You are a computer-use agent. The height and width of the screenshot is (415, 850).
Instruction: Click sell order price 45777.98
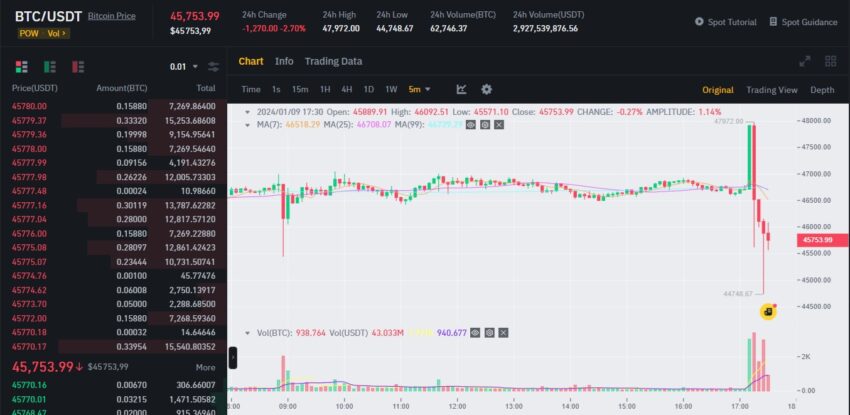pos(29,177)
